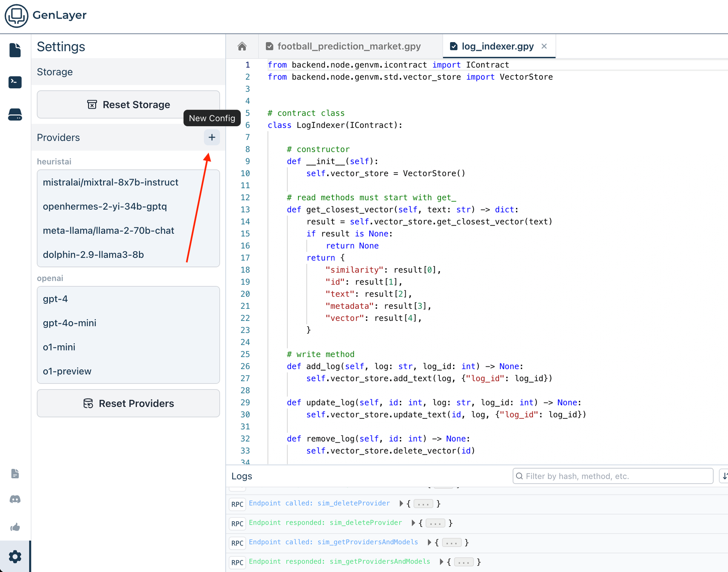Screen dimensions: 728x572
Task: Open the run/debug terminal icon in sidebar
Action: pyautogui.click(x=15, y=82)
